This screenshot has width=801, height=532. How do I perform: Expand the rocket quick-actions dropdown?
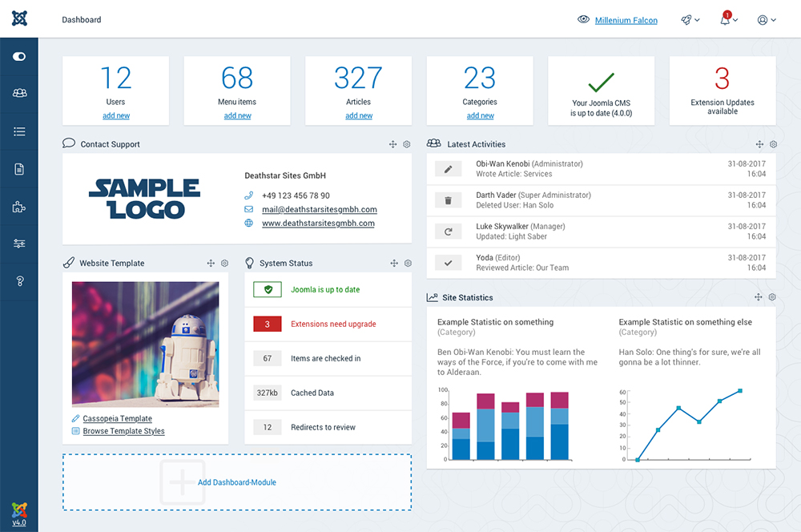click(x=690, y=20)
